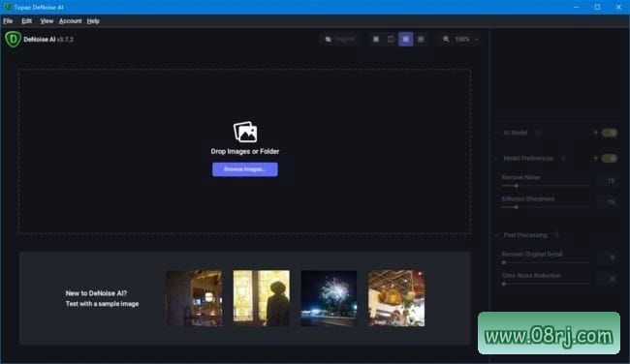Open the hanging lamp cafe sample image
The height and width of the screenshot is (364, 630).
pos(396,298)
